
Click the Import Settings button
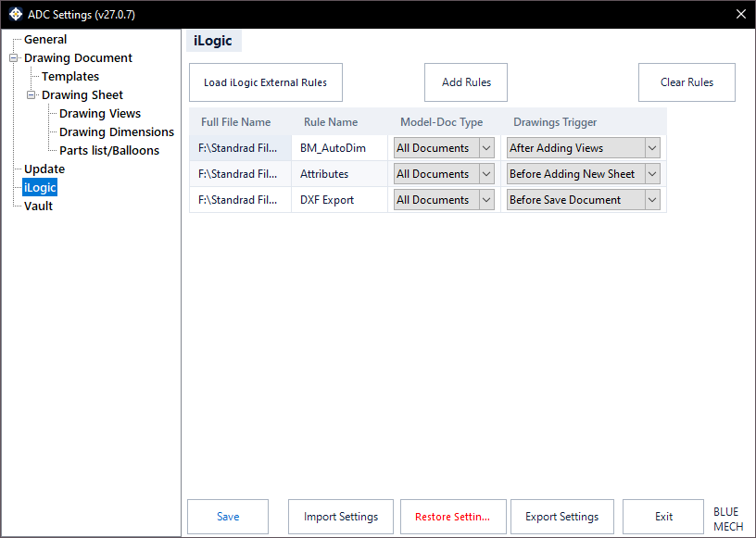tap(341, 517)
